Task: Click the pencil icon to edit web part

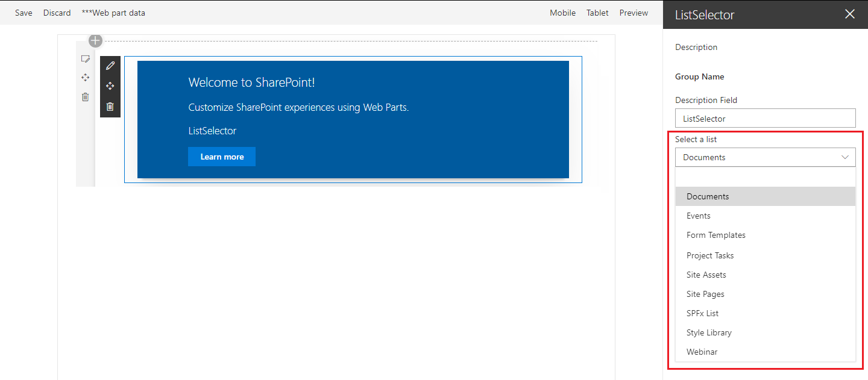Action: point(110,66)
